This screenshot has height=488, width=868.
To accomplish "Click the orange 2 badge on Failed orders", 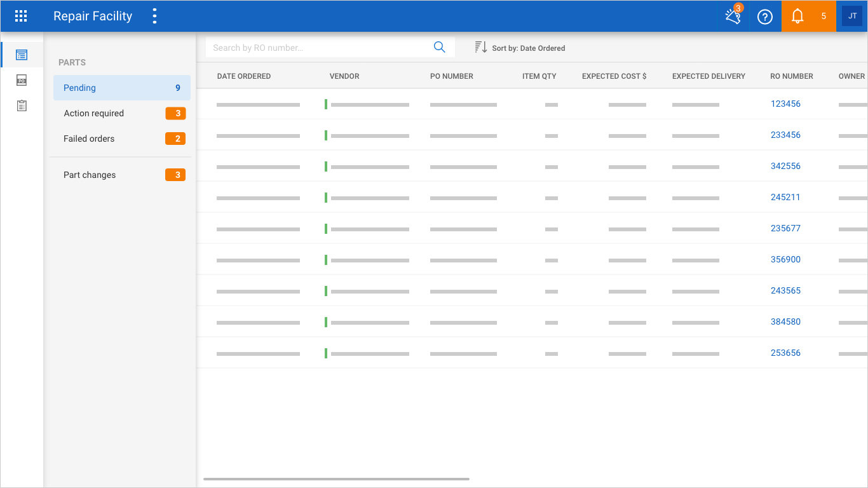I will (175, 139).
